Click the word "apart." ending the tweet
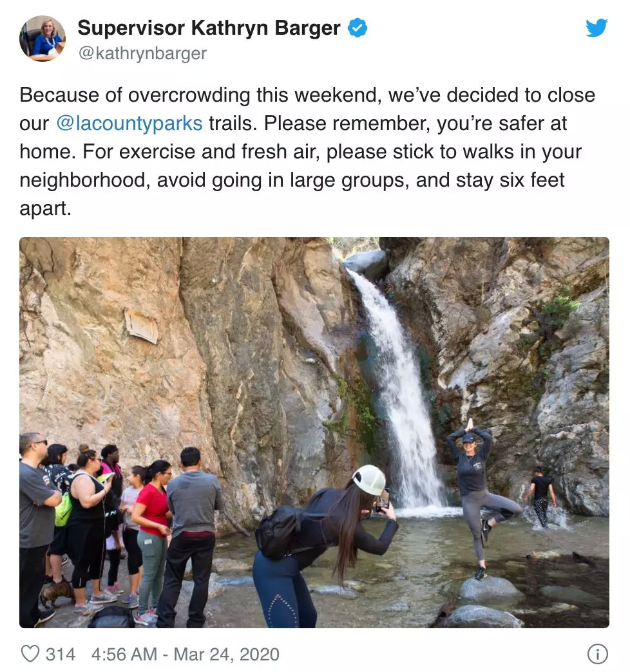The width and height of the screenshot is (630, 672). tap(46, 209)
